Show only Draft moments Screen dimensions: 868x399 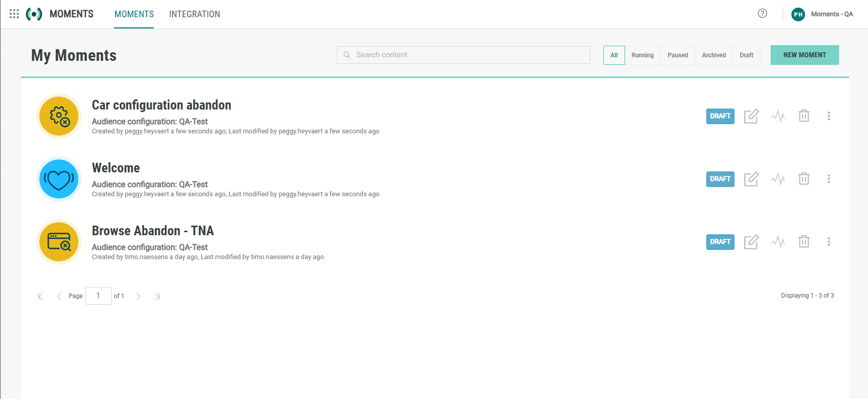click(x=746, y=55)
